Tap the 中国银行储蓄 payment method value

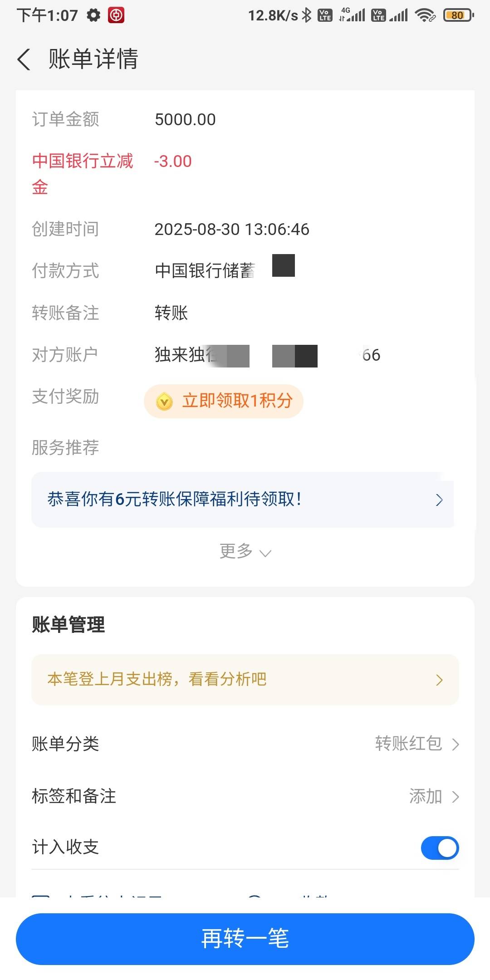coord(205,271)
